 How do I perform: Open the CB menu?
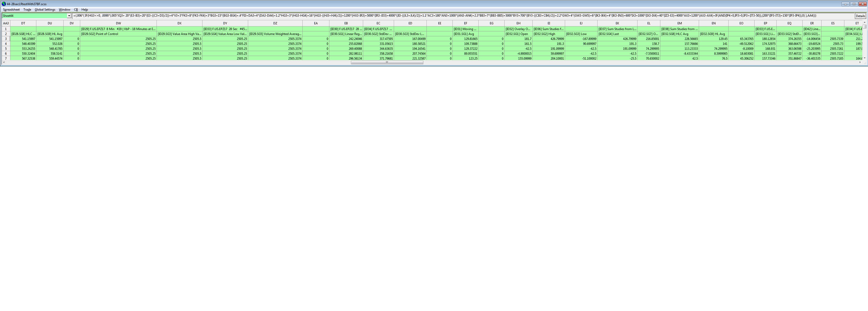(x=76, y=10)
